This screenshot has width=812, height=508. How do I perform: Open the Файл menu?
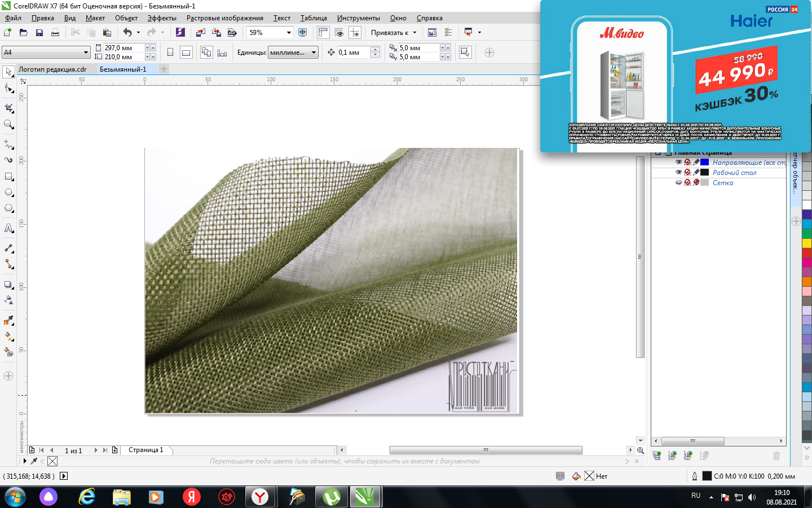tap(13, 18)
